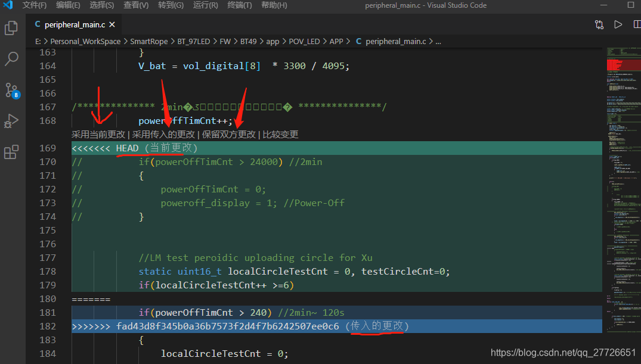The height and width of the screenshot is (364, 641).
Task: Select app breadcrumb segment
Action: pos(272,42)
